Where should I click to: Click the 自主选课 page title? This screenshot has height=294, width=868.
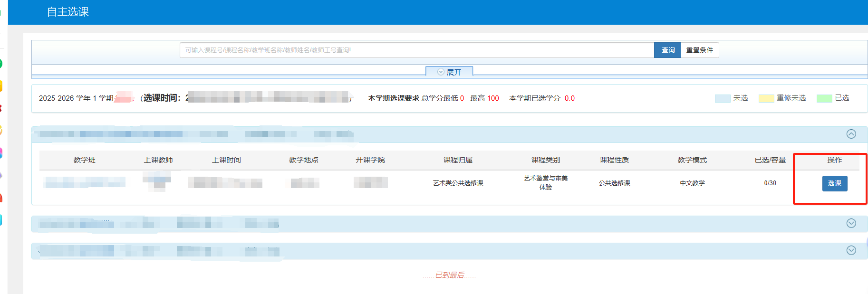pyautogui.click(x=68, y=12)
